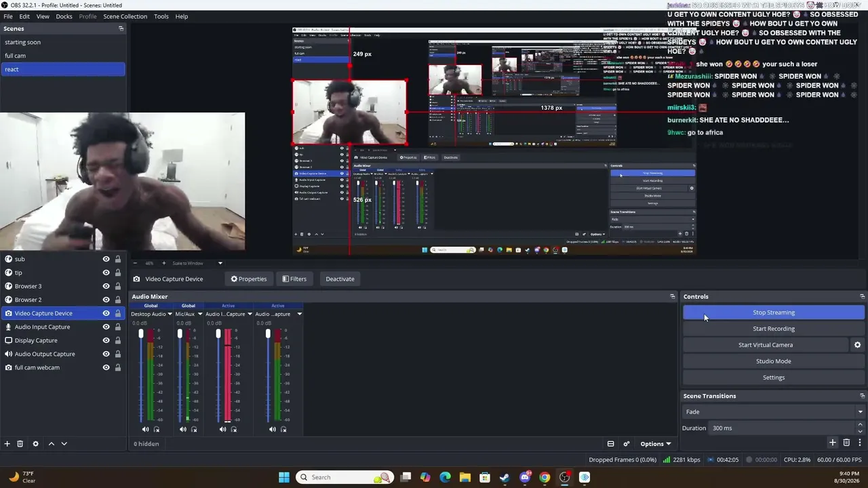
Task: Mute the Desktop Audio channel
Action: [145, 429]
